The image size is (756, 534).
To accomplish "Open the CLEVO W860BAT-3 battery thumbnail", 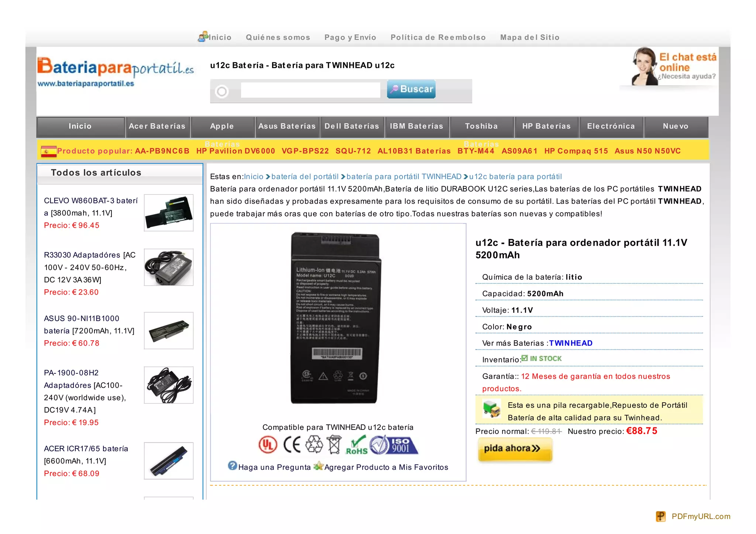I will 169,213.
